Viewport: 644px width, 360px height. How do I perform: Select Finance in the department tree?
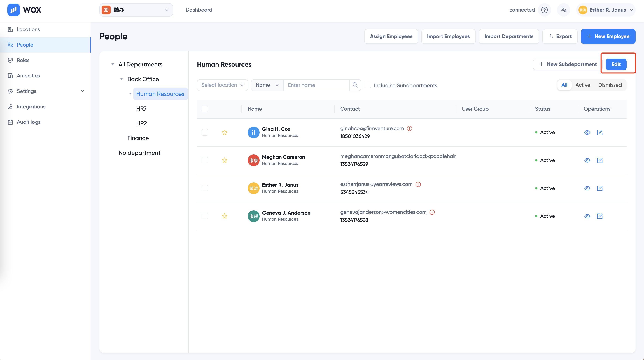click(x=138, y=138)
